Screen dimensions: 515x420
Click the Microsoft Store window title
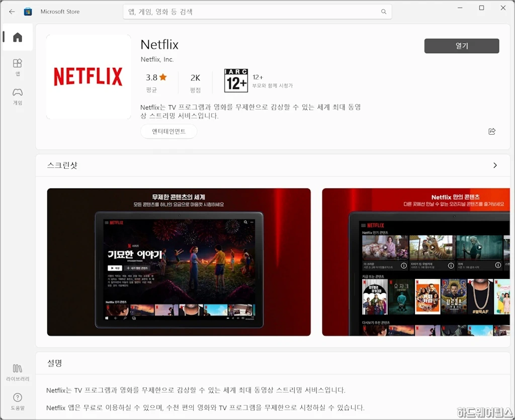pos(60,12)
